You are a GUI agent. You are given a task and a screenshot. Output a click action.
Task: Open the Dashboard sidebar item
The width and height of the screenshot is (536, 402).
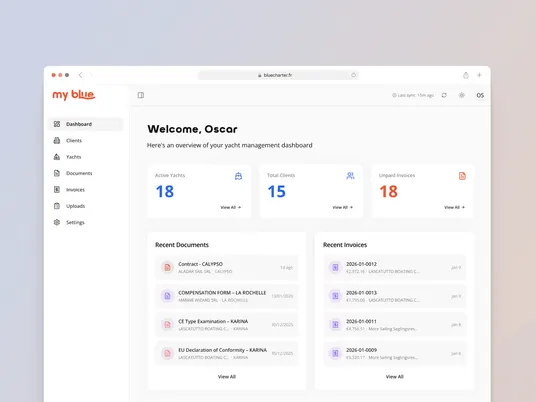click(85, 124)
